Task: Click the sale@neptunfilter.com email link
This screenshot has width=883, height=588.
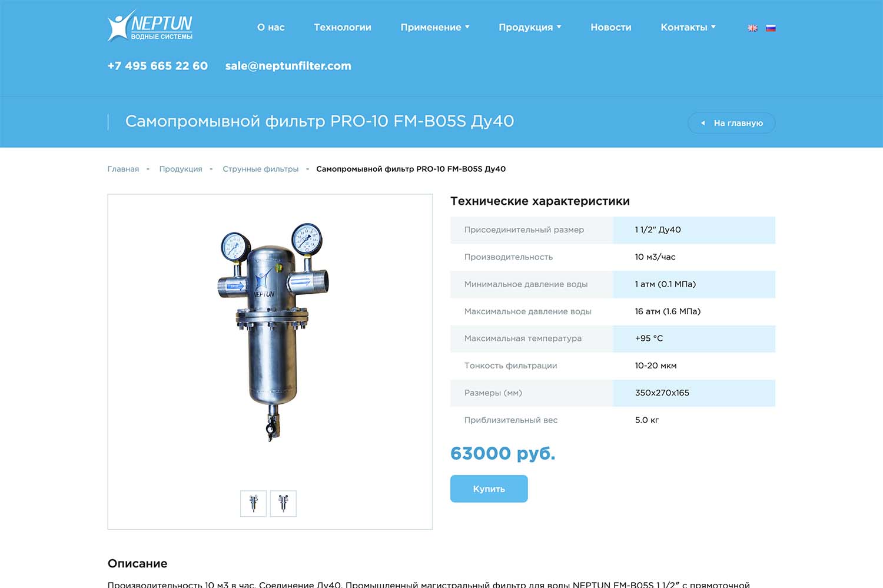Action: tap(288, 66)
